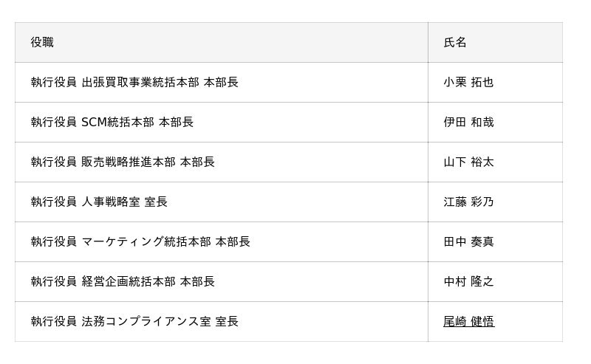Click the 法務コンプライアンス室 室長 role cell
Image resolution: width=591 pixels, height=364 pixels.
click(x=160, y=322)
